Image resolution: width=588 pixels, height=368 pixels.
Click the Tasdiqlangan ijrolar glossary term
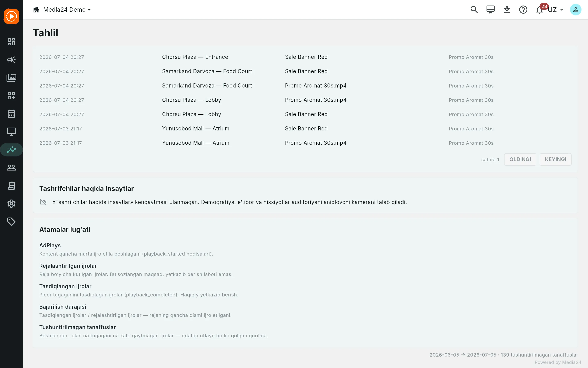[65, 286]
